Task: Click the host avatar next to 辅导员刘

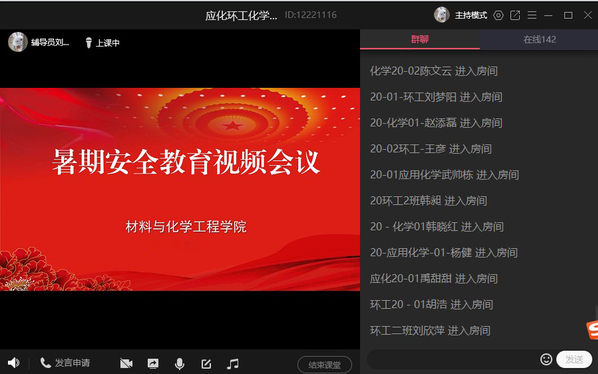Action: coord(18,42)
